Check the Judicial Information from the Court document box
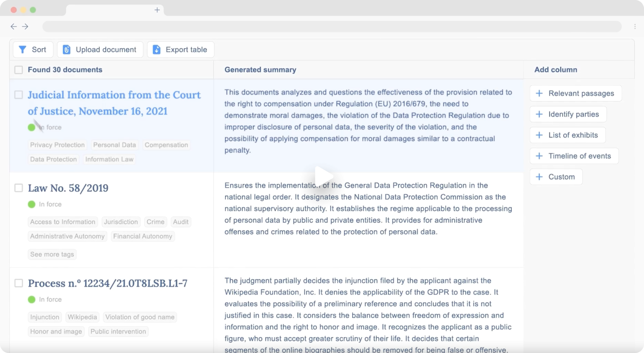Viewport: 644px width, 353px height. point(18,95)
